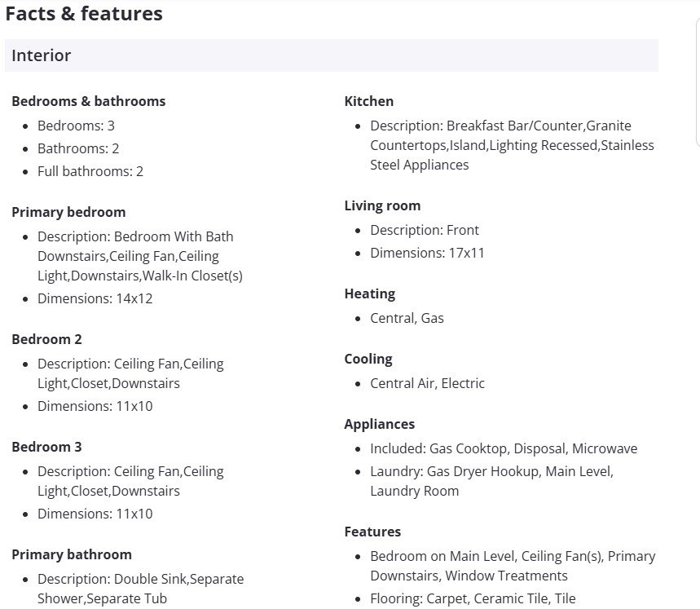Click the Interior section header bar

331,55
